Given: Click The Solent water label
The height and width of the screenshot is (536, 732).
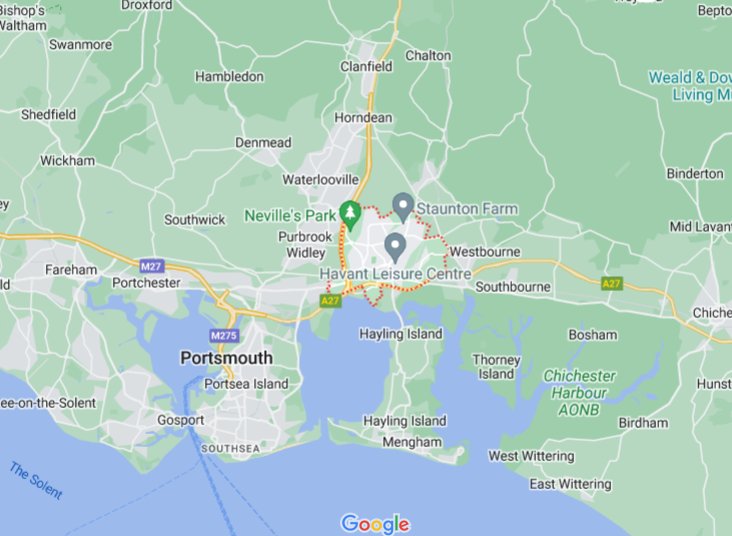Looking at the screenshot, I should tap(36, 481).
